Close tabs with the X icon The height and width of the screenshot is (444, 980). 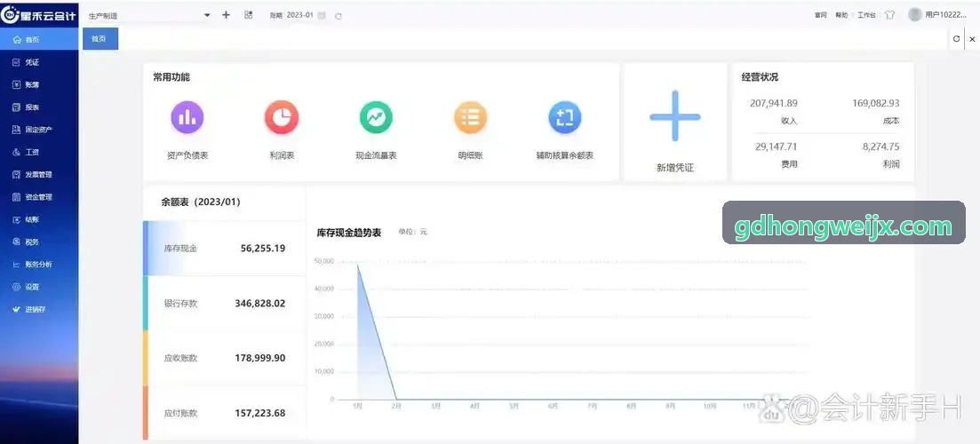[972, 39]
